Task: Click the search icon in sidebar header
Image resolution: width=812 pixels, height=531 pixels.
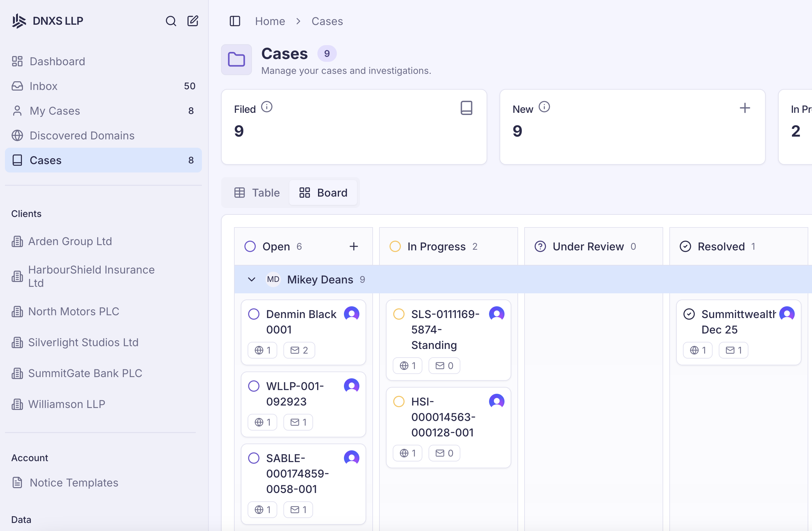Action: pos(171,21)
